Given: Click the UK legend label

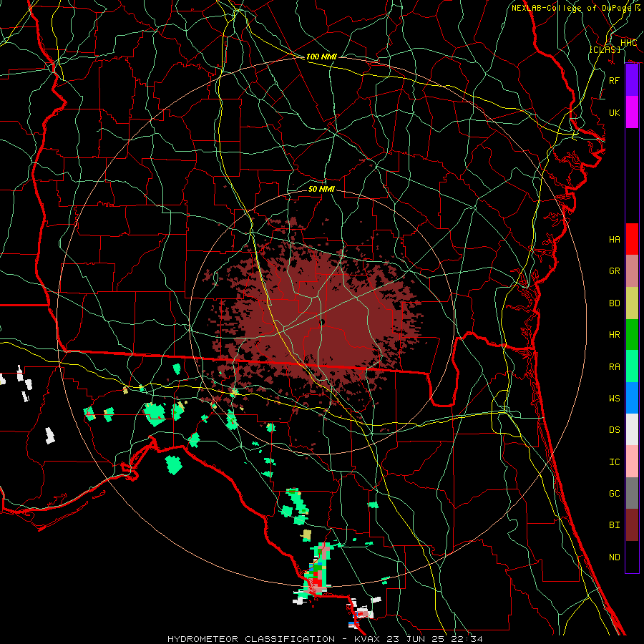Looking at the screenshot, I should click(x=615, y=112).
